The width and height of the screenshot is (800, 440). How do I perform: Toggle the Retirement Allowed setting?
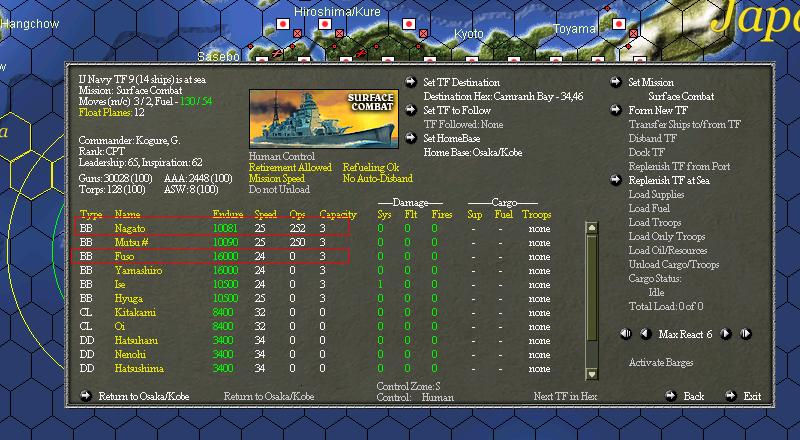coord(290,167)
